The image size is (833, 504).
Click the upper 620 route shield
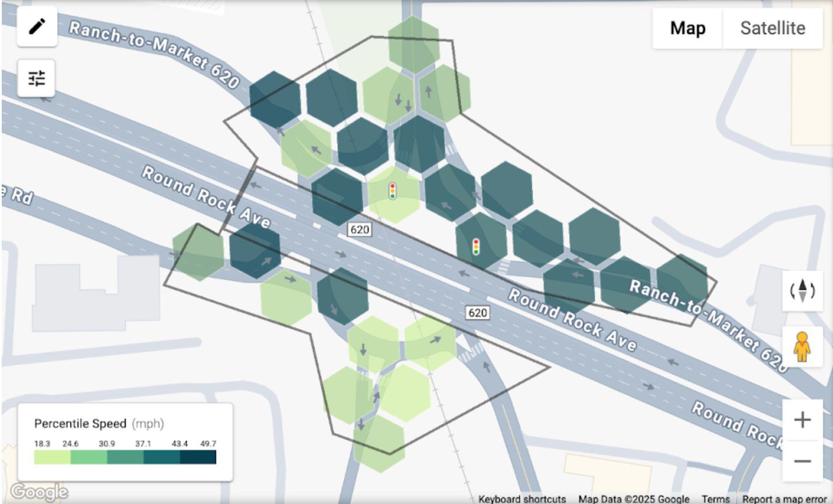[361, 229]
